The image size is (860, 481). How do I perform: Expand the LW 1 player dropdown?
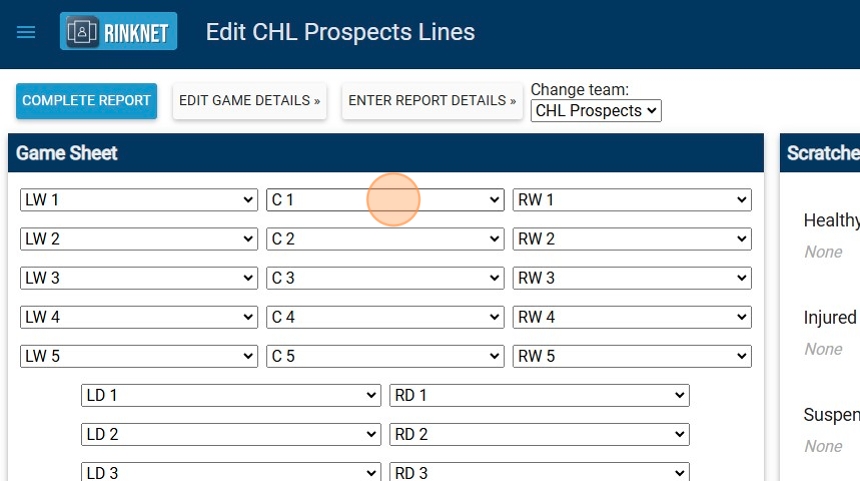tap(138, 200)
